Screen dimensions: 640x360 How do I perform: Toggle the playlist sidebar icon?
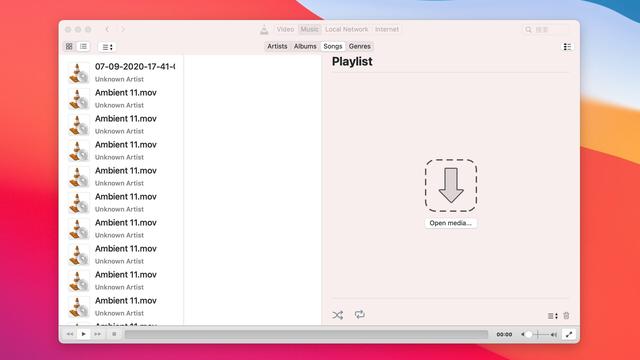coord(567,47)
